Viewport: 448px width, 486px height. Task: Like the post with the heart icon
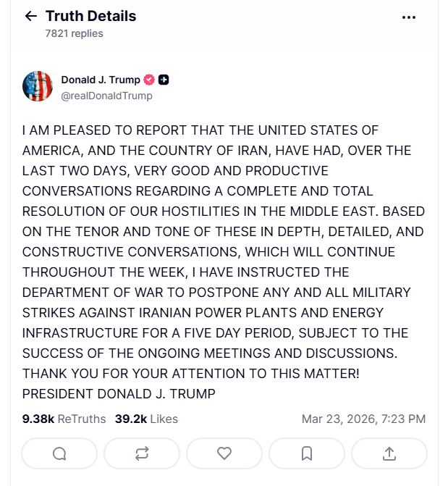click(x=224, y=453)
